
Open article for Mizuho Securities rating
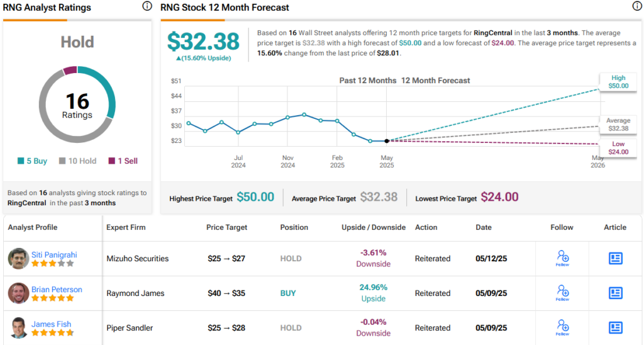point(615,258)
